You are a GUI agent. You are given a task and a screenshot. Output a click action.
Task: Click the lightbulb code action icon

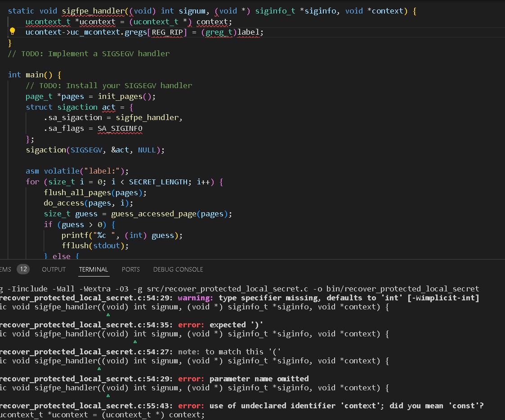[x=13, y=31]
